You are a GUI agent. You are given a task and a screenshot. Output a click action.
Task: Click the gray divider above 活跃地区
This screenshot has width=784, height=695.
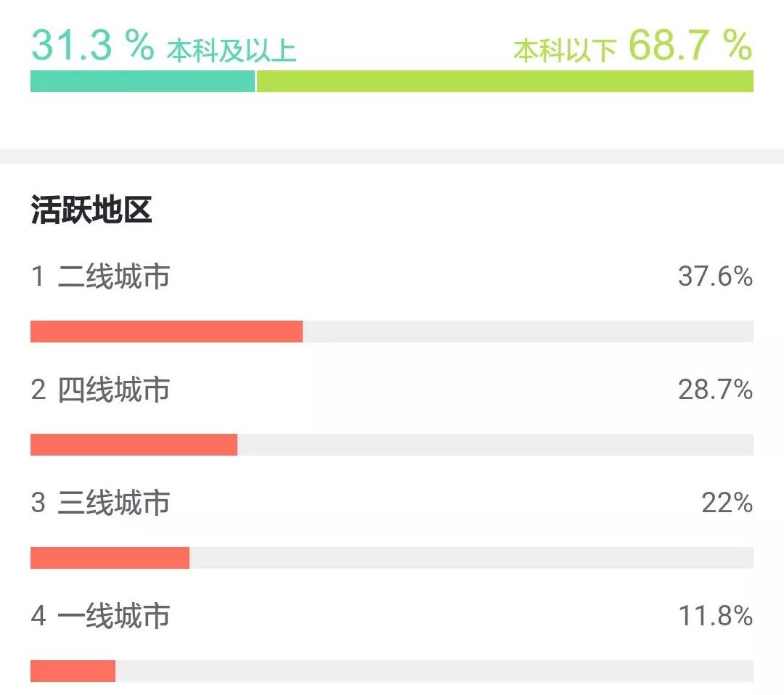pos(392,156)
